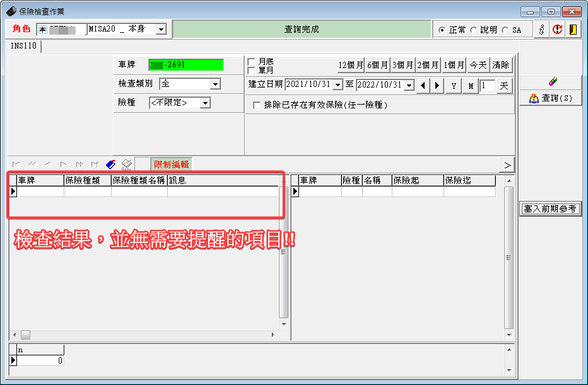588x385 pixels.
Task: Click the red exclamation refresh icon
Action: click(x=557, y=30)
